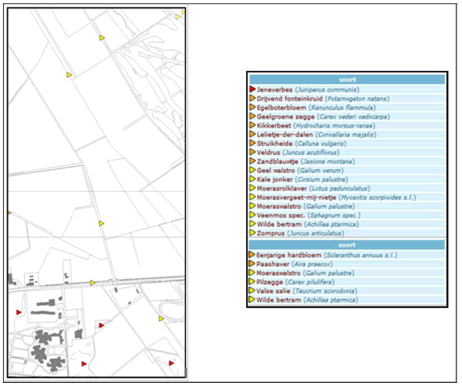Click the Zomprus species name
462x386 pixels.
pos(271,233)
